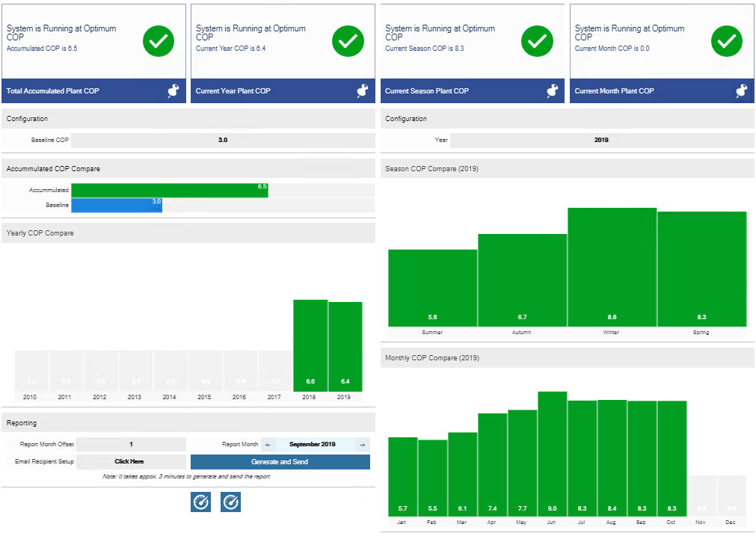Click the Generate and Send button
The image size is (756, 536).
[280, 462]
